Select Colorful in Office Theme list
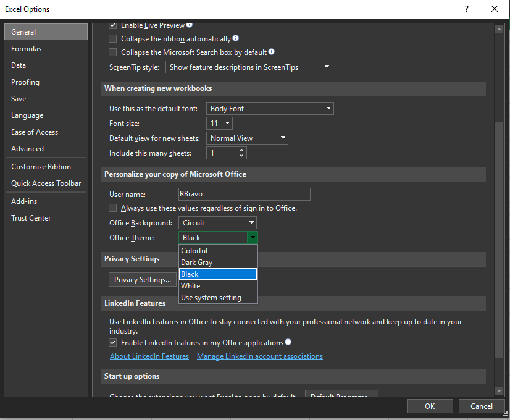510x420 pixels. (218, 251)
